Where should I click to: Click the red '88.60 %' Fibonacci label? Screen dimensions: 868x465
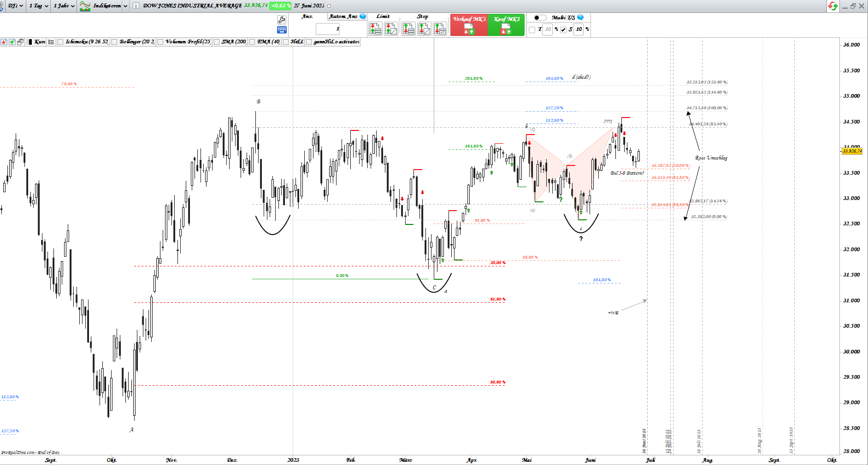(x=498, y=382)
